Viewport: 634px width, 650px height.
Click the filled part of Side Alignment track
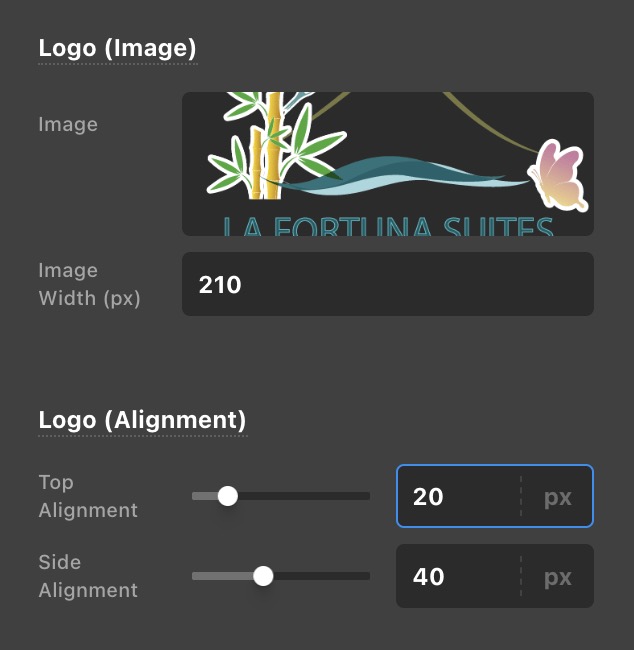click(x=222, y=576)
